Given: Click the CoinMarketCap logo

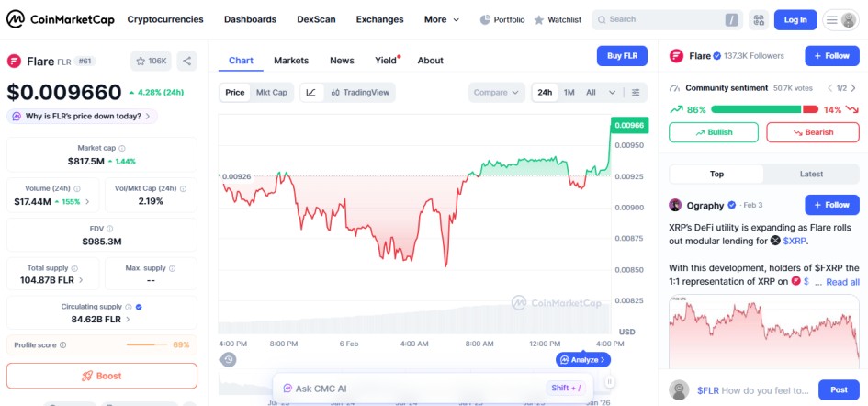Looking at the screenshot, I should pyautogui.click(x=61, y=19).
